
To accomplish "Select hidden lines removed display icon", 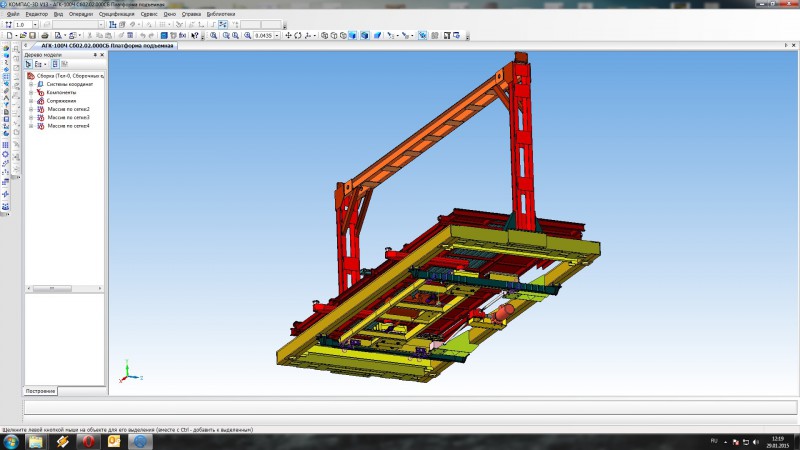I will click(334, 36).
